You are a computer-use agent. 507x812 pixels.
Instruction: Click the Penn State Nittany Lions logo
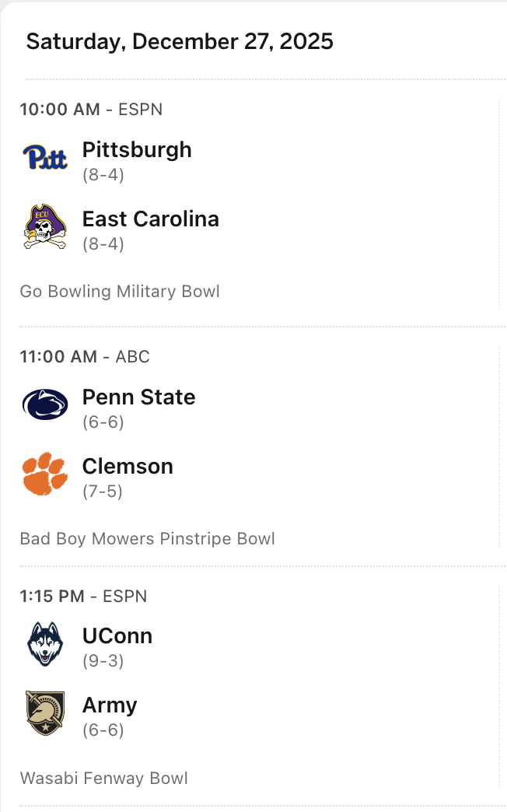click(45, 404)
